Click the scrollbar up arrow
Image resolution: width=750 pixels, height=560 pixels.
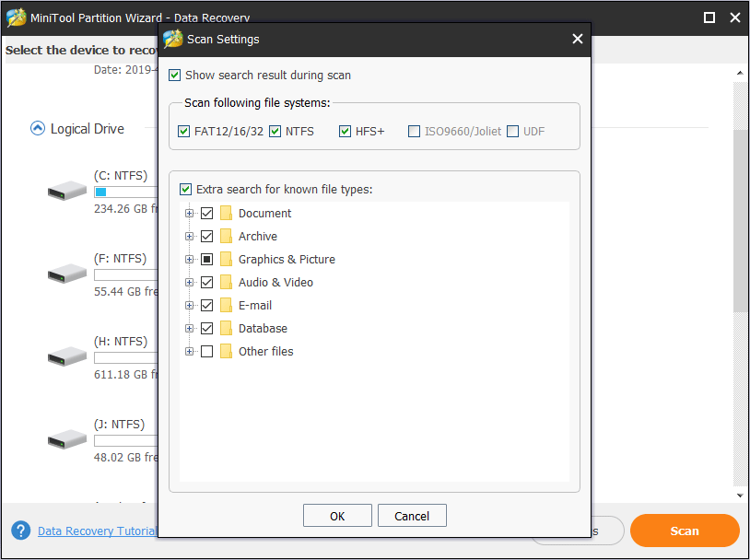coord(740,73)
